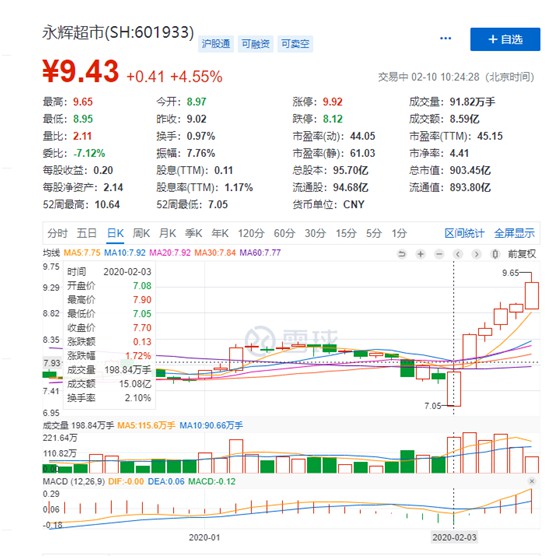Click the volume MA5:115.6万手 label
Viewport: 558px width, 558px height.
tap(146, 425)
